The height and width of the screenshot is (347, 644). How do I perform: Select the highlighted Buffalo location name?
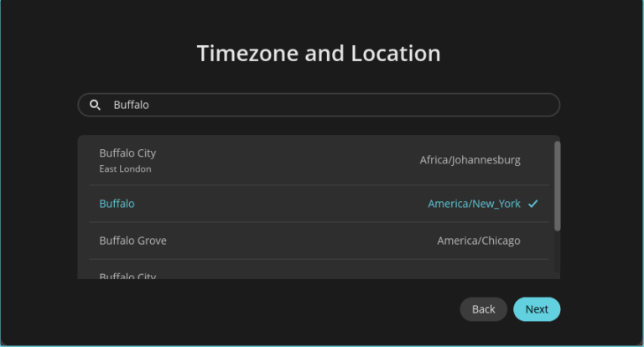click(117, 204)
